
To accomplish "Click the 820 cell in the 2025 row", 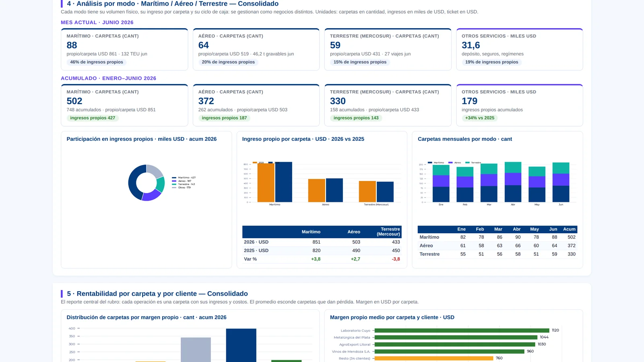I will coord(316,251).
